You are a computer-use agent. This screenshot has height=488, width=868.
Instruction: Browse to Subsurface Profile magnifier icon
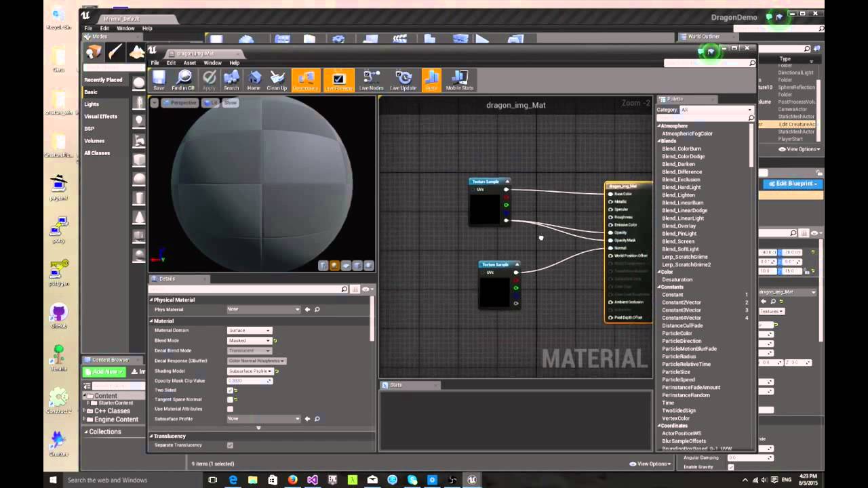point(317,419)
